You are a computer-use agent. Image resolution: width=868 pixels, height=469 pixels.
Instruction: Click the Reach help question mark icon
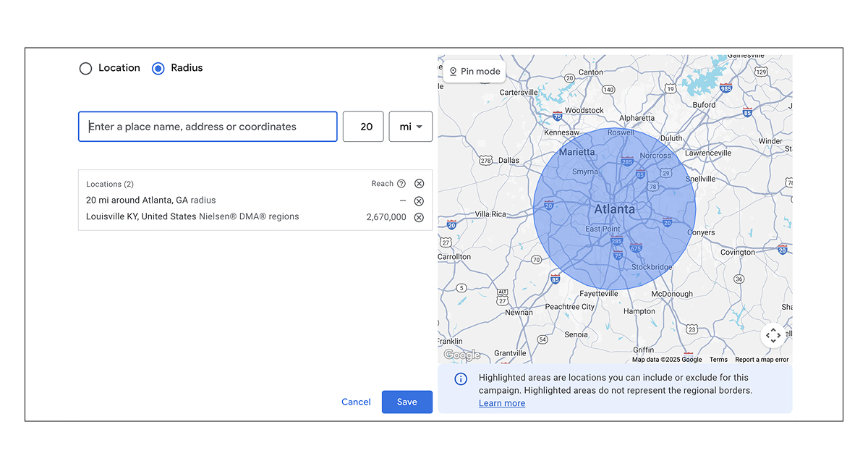401,184
